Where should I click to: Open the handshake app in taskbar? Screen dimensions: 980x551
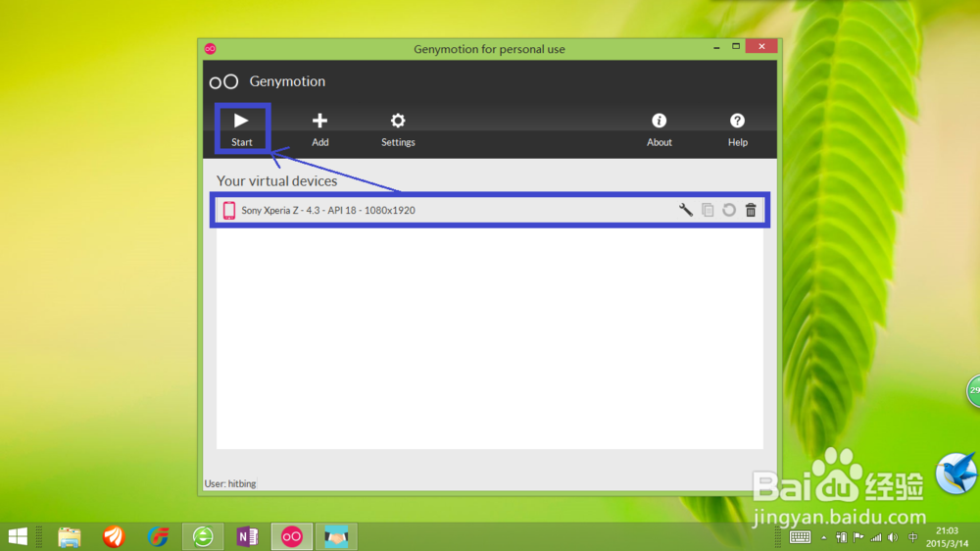pyautogui.click(x=336, y=536)
